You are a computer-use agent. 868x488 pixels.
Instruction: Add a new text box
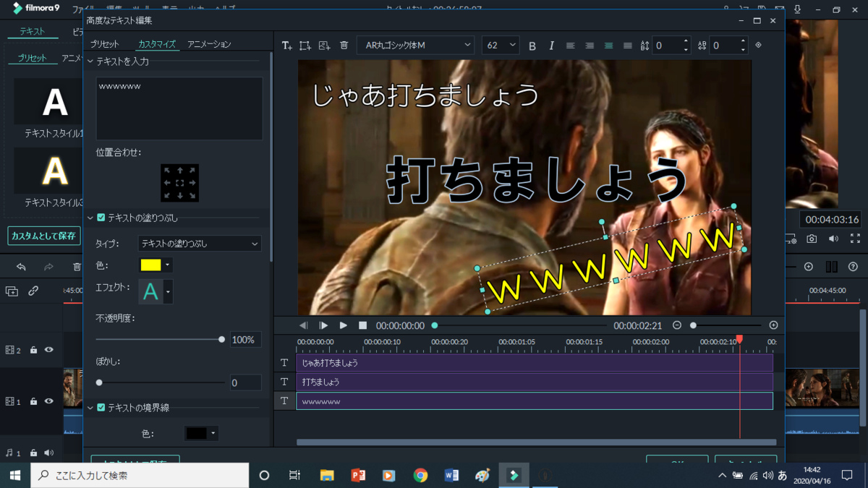(x=286, y=46)
